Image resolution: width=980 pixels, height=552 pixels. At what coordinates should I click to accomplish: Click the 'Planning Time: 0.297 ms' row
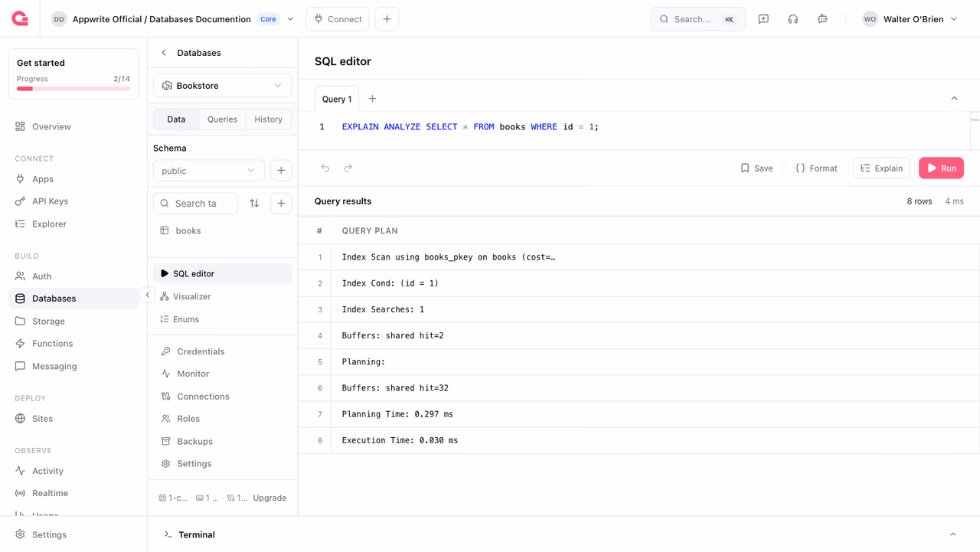pyautogui.click(x=639, y=414)
